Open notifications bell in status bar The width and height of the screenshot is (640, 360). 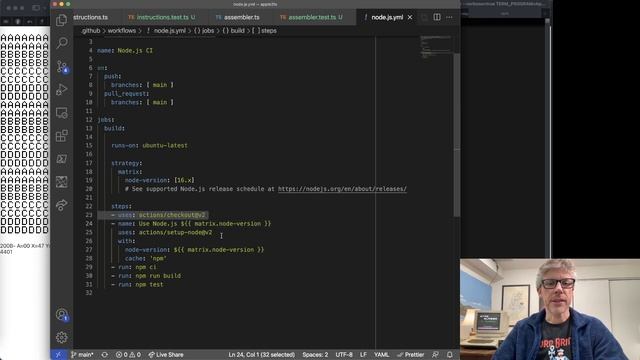pos(449,355)
